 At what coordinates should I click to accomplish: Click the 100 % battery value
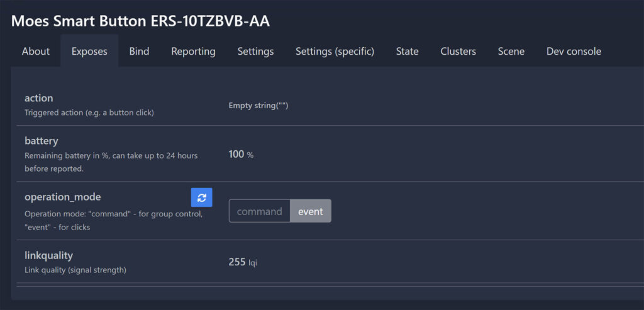[241, 155]
